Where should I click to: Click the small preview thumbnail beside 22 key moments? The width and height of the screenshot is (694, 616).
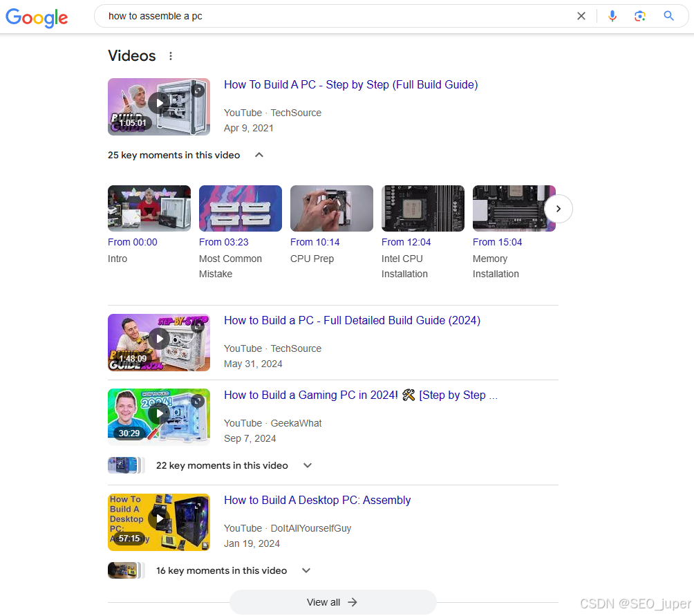coord(126,465)
